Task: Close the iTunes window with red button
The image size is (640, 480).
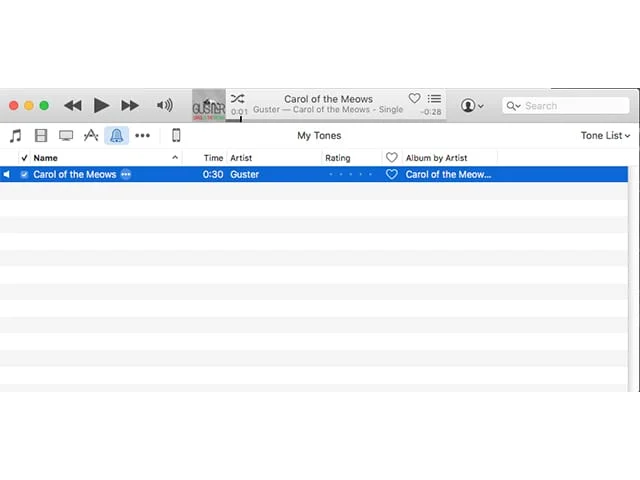Action: pos(13,106)
